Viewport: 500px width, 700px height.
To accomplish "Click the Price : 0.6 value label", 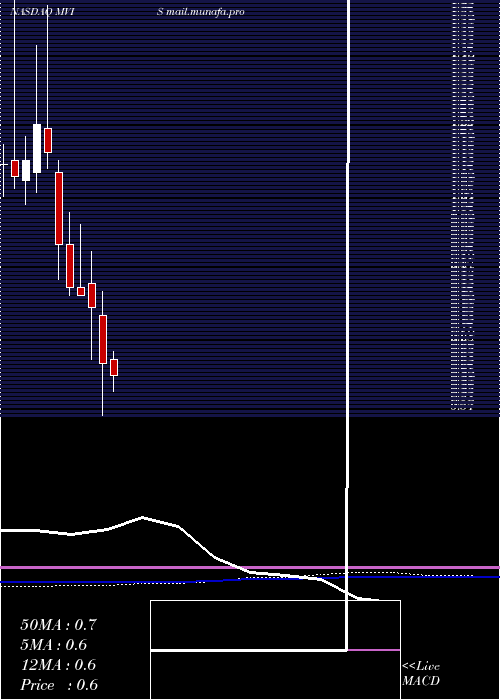I will (x=59, y=685).
